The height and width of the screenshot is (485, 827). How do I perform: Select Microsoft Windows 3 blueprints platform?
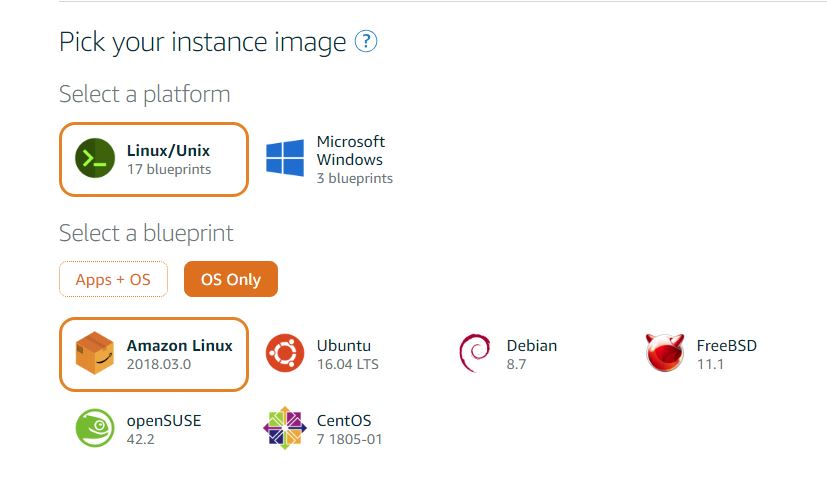point(330,159)
